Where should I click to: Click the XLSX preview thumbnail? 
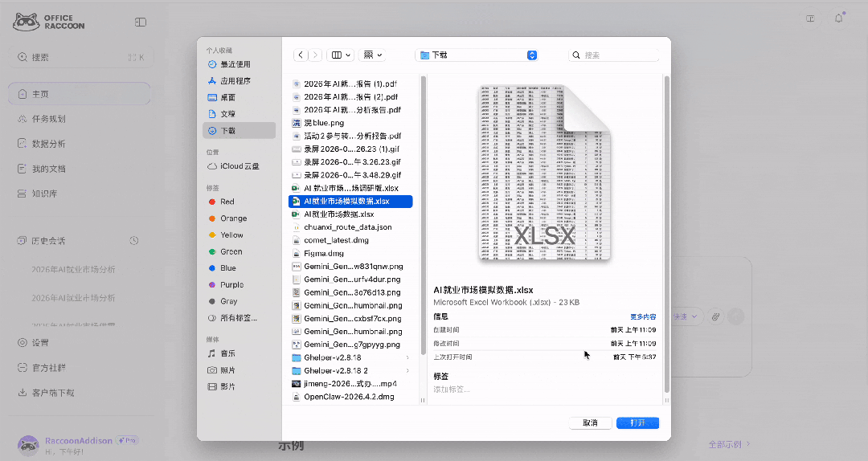[x=545, y=173]
